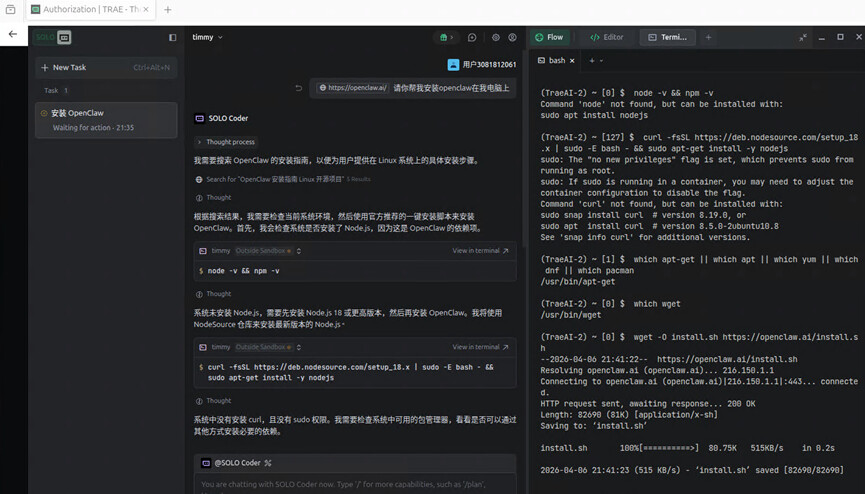865x494 pixels.
Task: Add a new panel tab with plus
Action: tap(708, 37)
